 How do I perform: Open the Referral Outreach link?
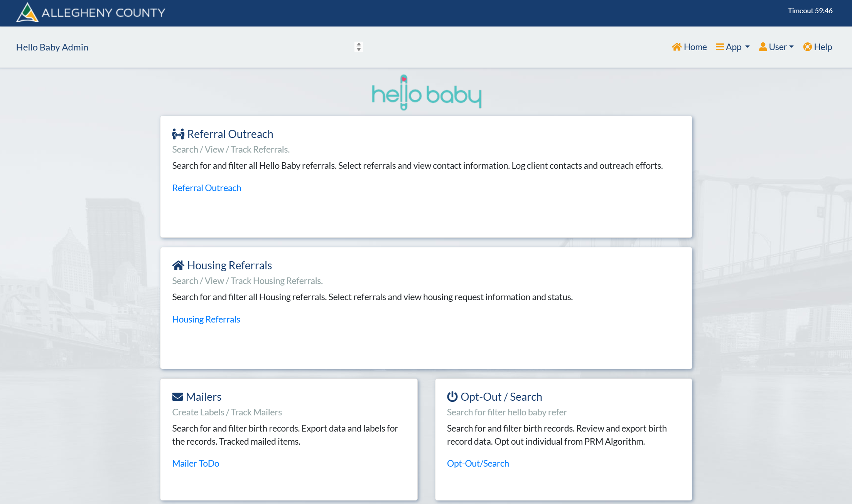(207, 188)
